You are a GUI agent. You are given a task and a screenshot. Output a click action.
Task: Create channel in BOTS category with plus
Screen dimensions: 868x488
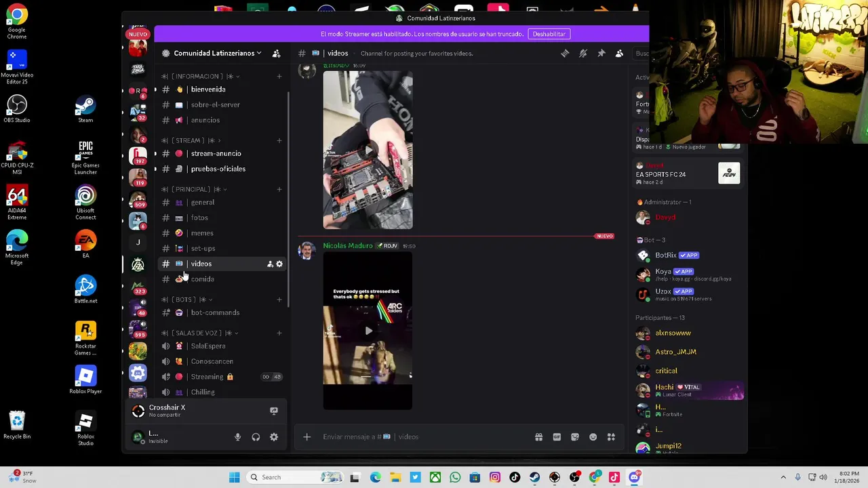pyautogui.click(x=279, y=300)
